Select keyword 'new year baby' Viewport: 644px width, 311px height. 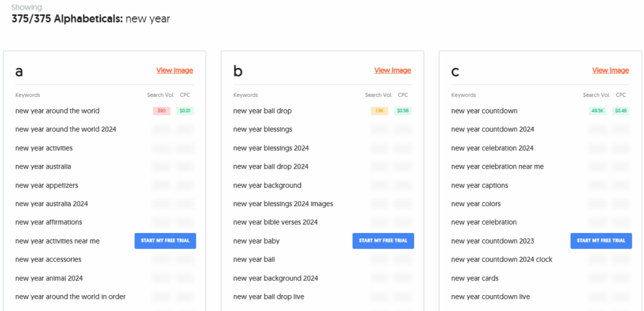256,241
